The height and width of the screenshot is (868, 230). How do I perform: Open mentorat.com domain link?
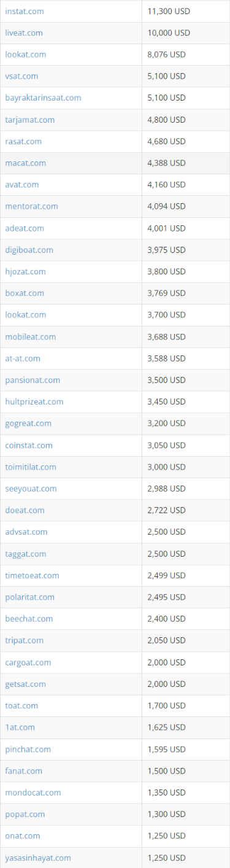coord(31,206)
